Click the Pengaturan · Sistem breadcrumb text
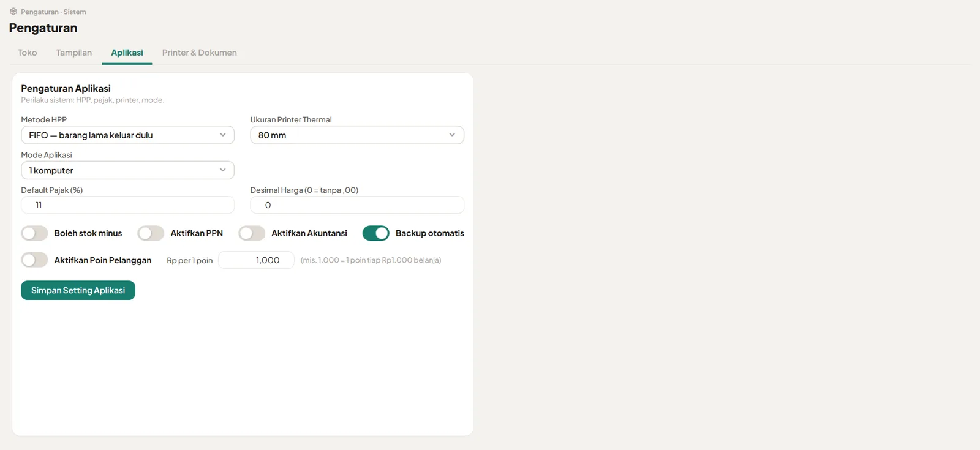This screenshot has height=450, width=980. click(x=53, y=12)
